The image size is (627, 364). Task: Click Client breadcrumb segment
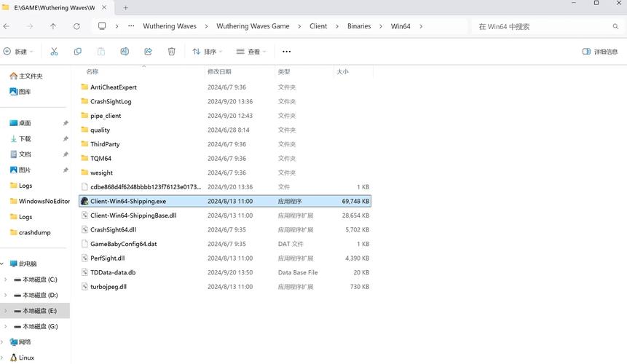pos(318,26)
